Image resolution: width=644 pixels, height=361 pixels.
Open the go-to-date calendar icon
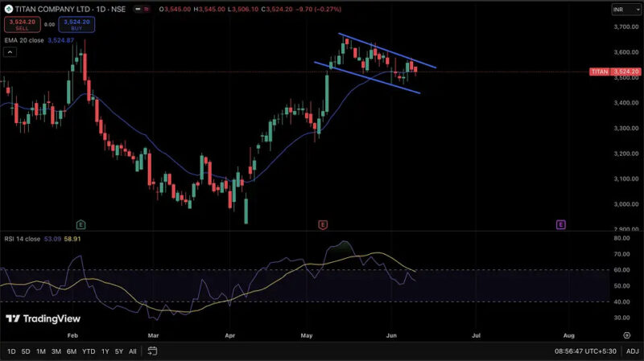pyautogui.click(x=153, y=351)
